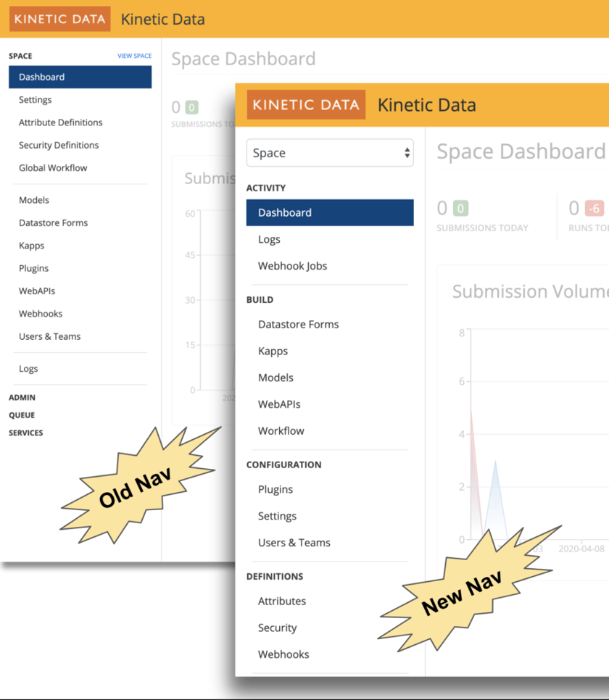Screen dimensions: 609x700
Task: Click the green 0 badge in old nav dashboard
Action: (191, 107)
